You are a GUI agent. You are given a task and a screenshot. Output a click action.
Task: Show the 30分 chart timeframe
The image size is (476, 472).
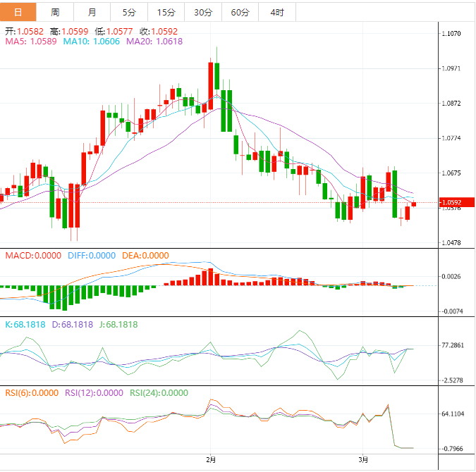[202, 12]
